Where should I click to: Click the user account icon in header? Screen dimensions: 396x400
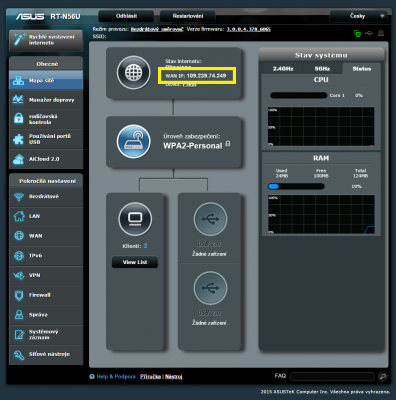(x=381, y=33)
